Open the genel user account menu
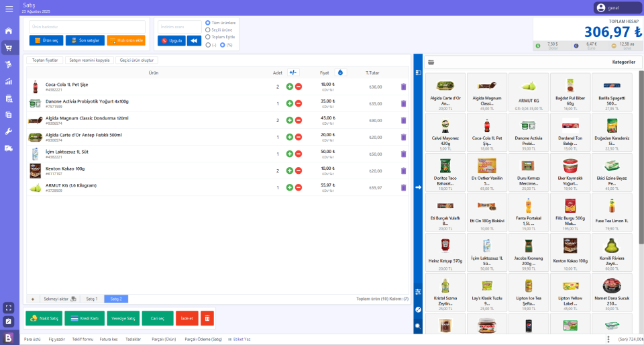The width and height of the screenshot is (644, 345). (617, 8)
